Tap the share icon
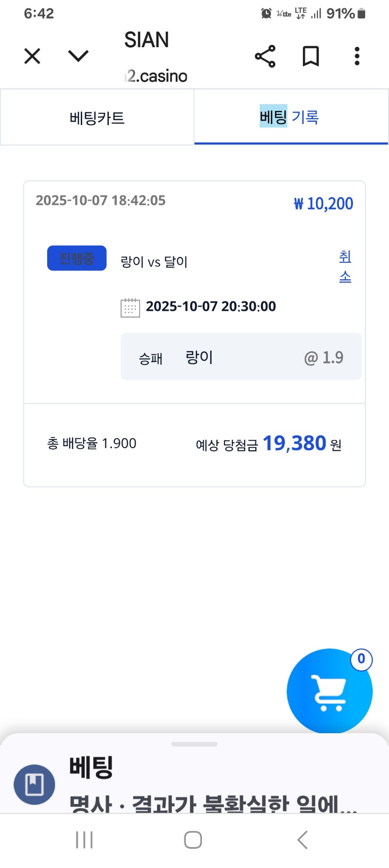The image size is (389, 868). tap(265, 56)
